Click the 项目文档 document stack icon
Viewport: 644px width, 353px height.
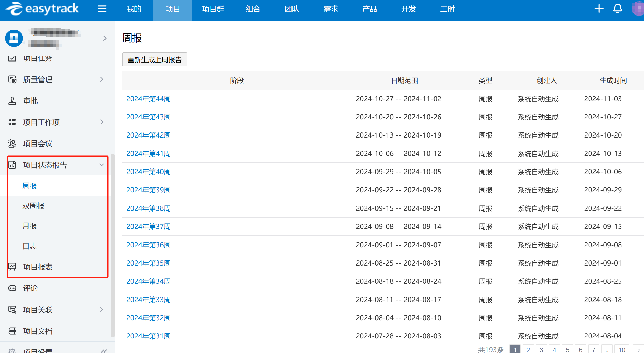(12, 331)
